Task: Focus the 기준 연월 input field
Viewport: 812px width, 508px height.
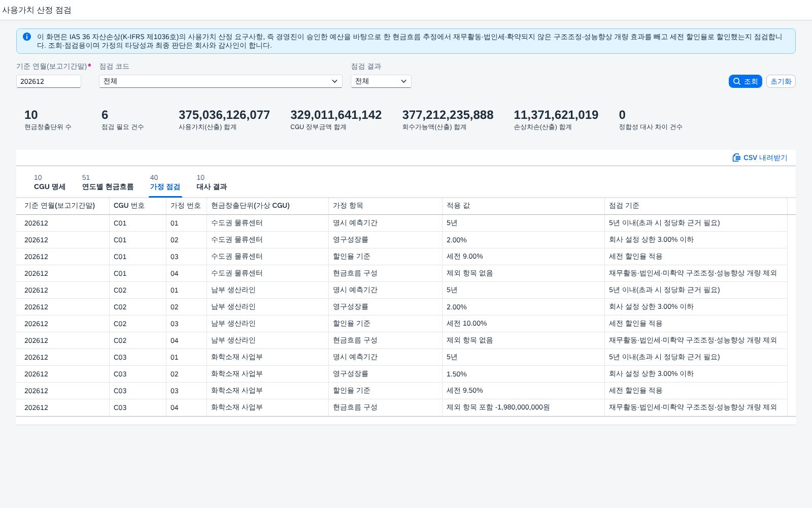Action: [49, 81]
